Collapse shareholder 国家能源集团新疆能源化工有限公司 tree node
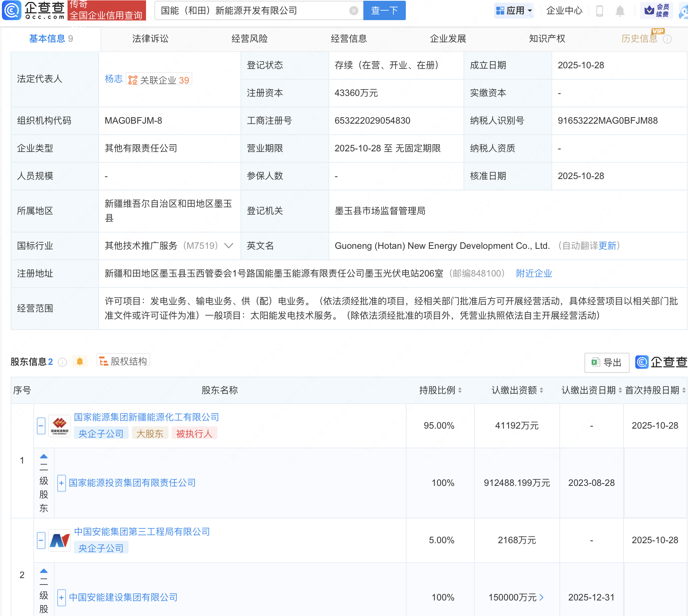 (41, 426)
